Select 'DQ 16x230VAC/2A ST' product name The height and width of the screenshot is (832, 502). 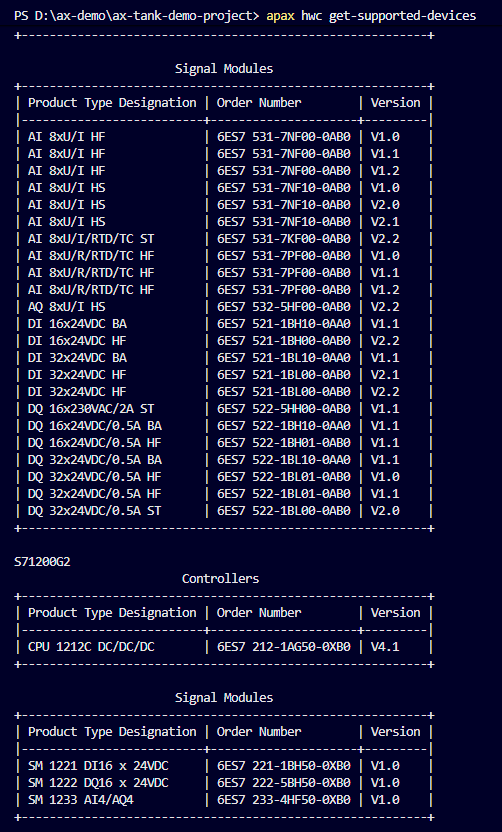(91, 409)
